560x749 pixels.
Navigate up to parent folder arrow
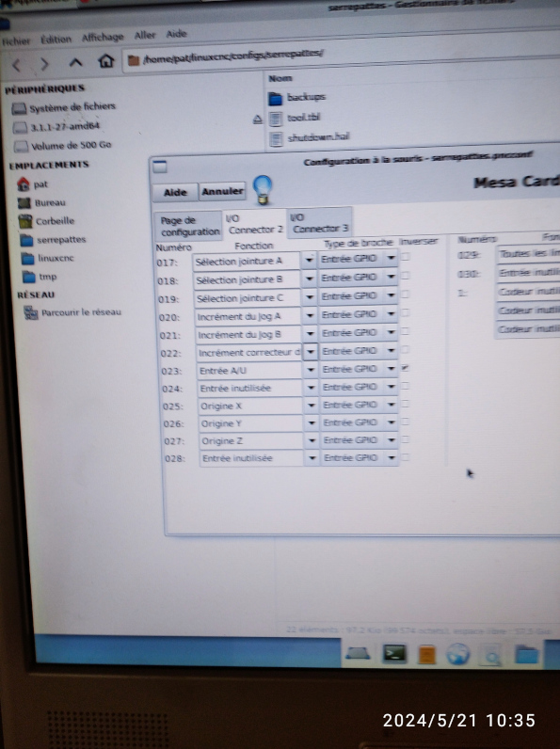(76, 63)
